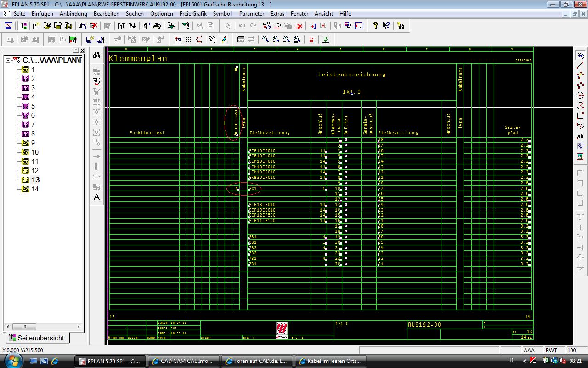
Task: Click the printer icon in toolbar
Action: 157,26
